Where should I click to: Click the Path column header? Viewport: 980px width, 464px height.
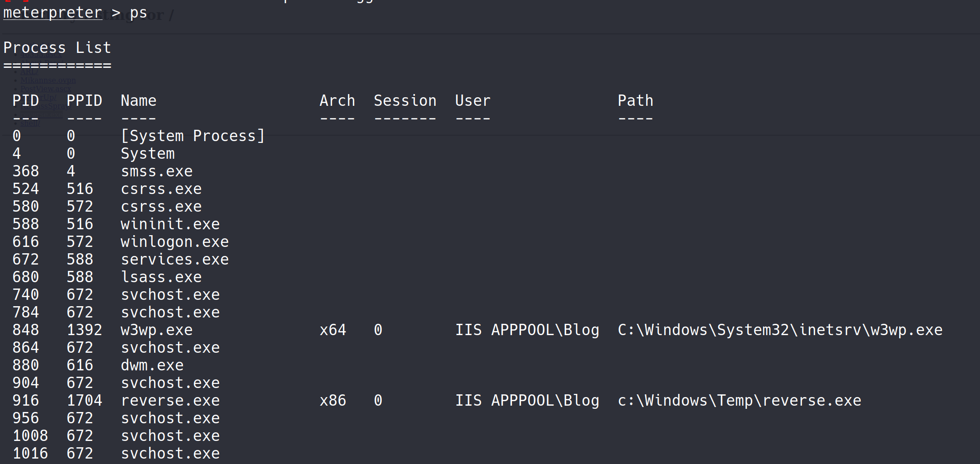click(635, 100)
